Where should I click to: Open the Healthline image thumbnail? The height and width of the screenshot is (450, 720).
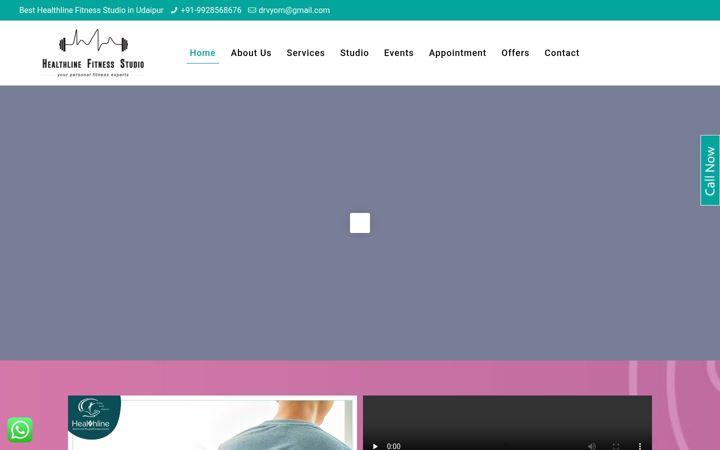click(x=212, y=422)
